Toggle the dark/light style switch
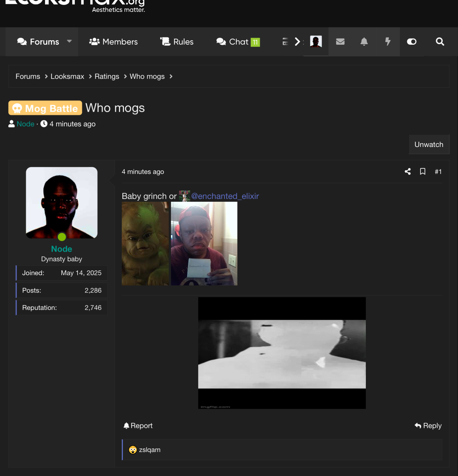The image size is (458, 476). (412, 42)
